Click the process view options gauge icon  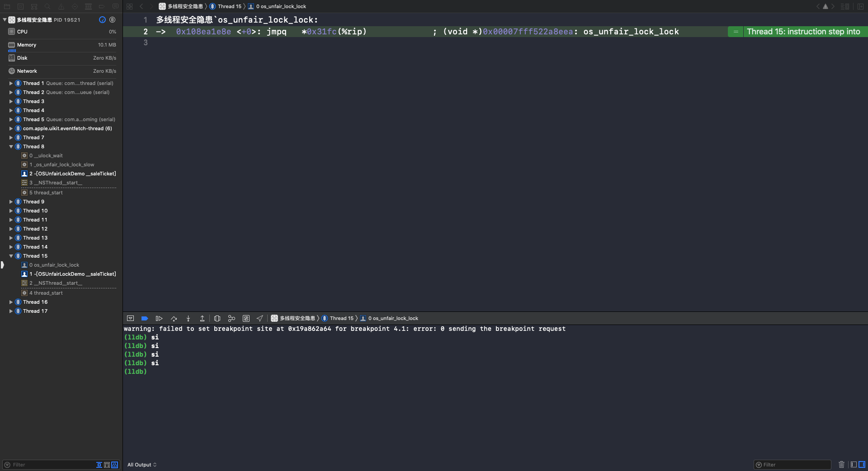coord(102,20)
